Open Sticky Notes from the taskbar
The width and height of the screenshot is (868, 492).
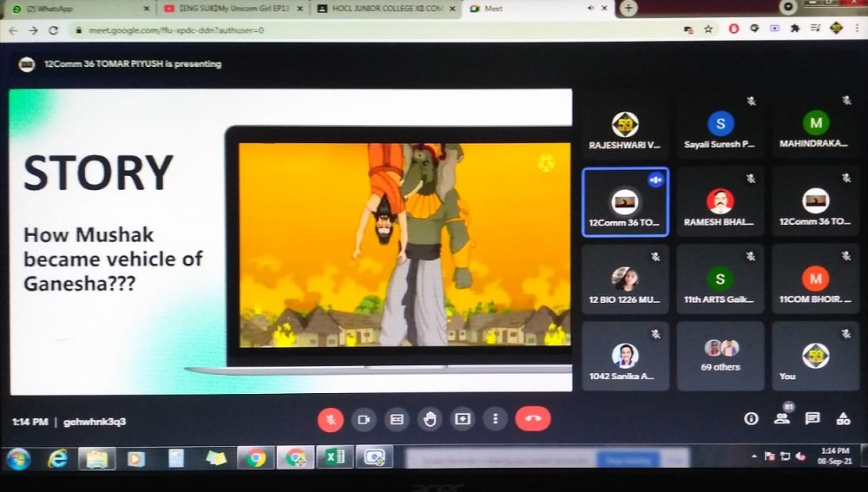click(x=215, y=458)
